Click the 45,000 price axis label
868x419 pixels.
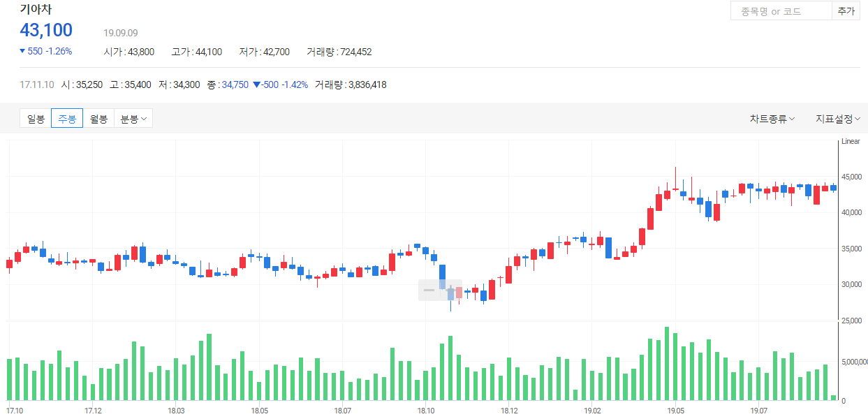click(853, 177)
